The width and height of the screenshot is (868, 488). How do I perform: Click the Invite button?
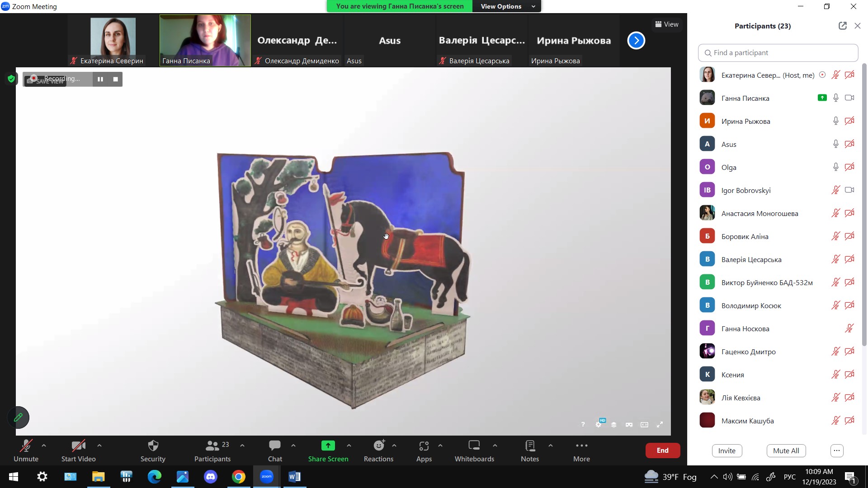(726, 450)
